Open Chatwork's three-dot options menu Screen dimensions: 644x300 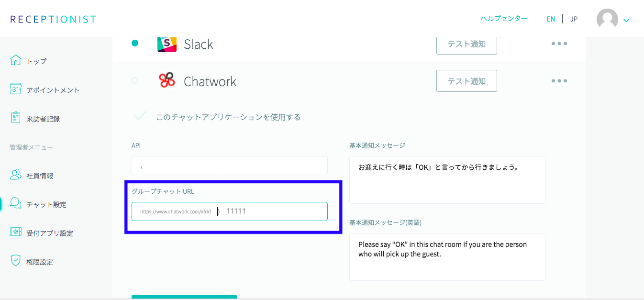[x=559, y=81]
